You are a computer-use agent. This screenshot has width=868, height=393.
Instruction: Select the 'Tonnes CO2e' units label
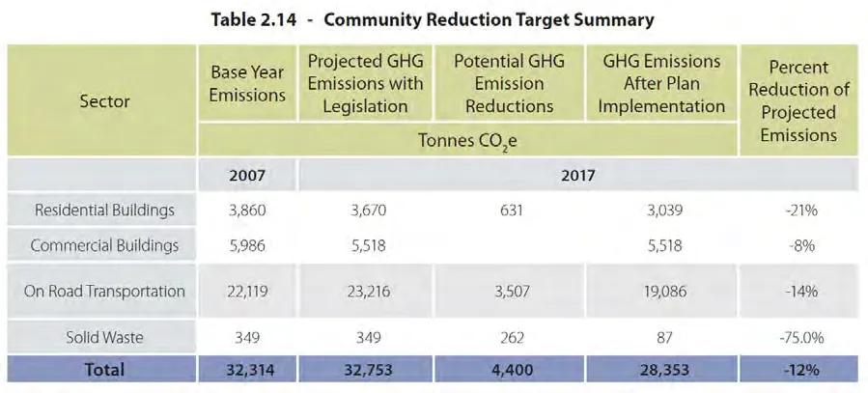pyautogui.click(x=467, y=142)
